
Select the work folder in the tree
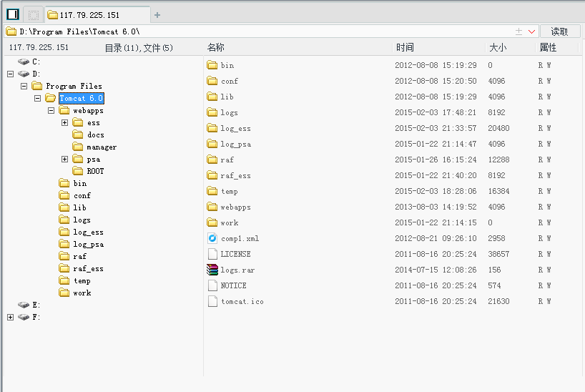coord(82,293)
